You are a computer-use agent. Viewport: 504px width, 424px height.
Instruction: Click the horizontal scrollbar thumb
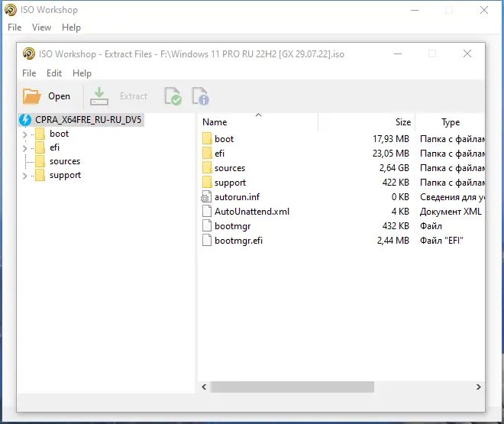pyautogui.click(x=292, y=387)
